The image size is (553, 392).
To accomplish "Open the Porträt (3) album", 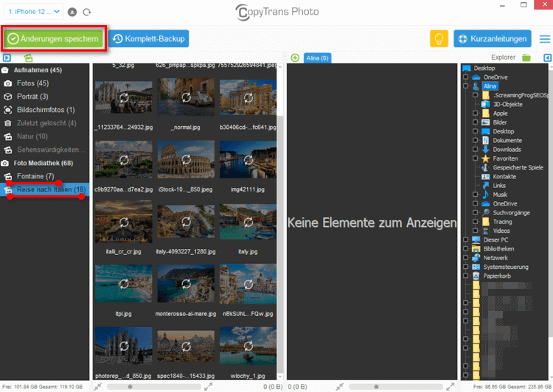I will pyautogui.click(x=32, y=97).
